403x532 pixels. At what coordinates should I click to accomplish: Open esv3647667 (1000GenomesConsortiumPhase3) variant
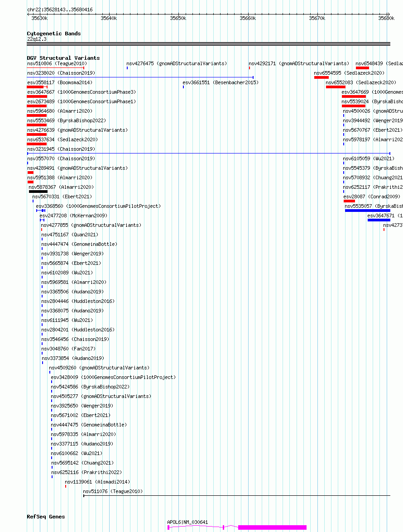tap(82, 92)
